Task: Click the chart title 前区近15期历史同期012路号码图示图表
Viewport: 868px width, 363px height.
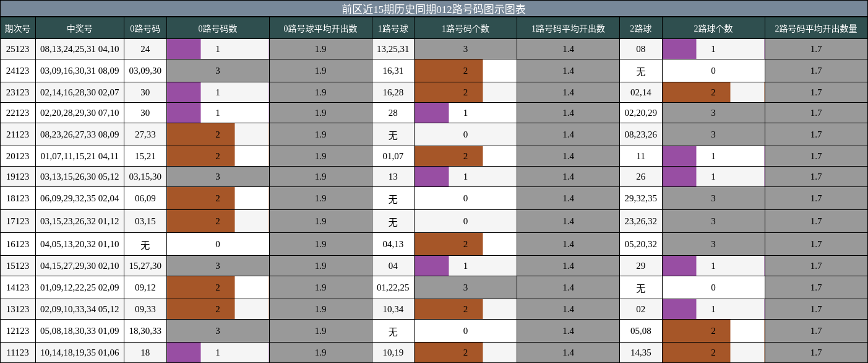Action: (434, 9)
